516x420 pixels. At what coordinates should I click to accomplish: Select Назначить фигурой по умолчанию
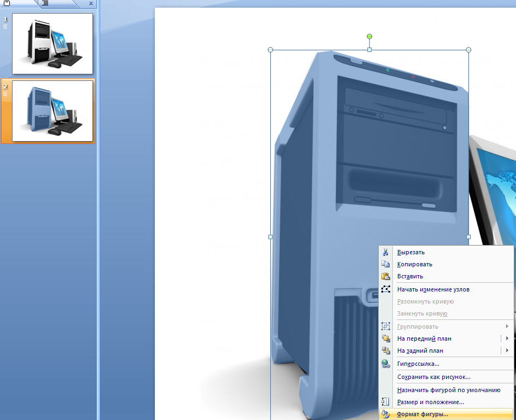tap(446, 390)
